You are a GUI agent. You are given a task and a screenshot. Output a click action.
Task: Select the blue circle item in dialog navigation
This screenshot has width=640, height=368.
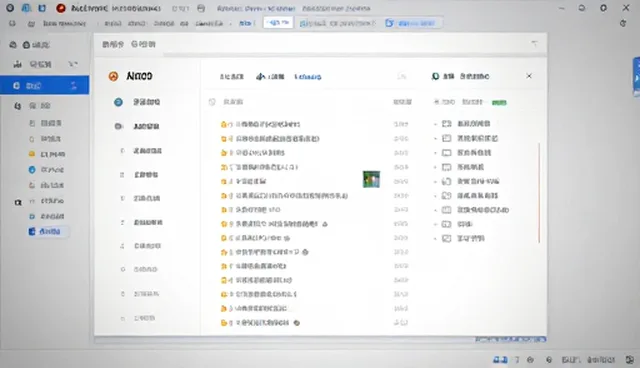click(x=118, y=102)
